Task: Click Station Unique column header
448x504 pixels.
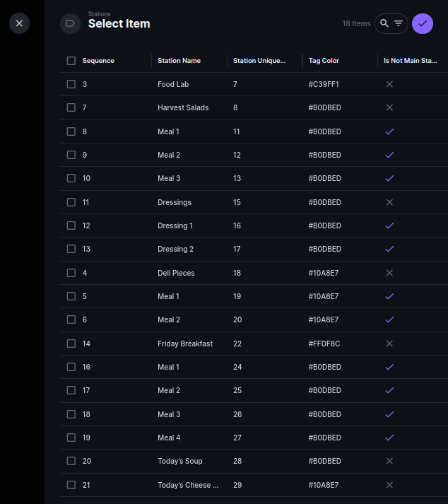Action: [x=259, y=61]
